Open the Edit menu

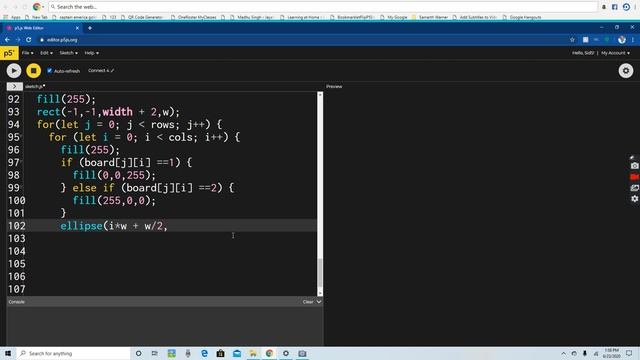(46, 53)
